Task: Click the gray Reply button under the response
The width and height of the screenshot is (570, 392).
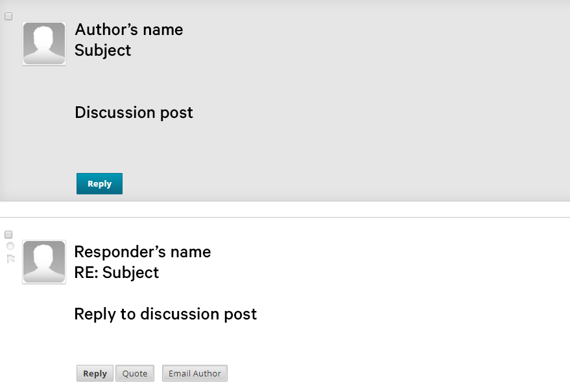Action: coord(95,373)
